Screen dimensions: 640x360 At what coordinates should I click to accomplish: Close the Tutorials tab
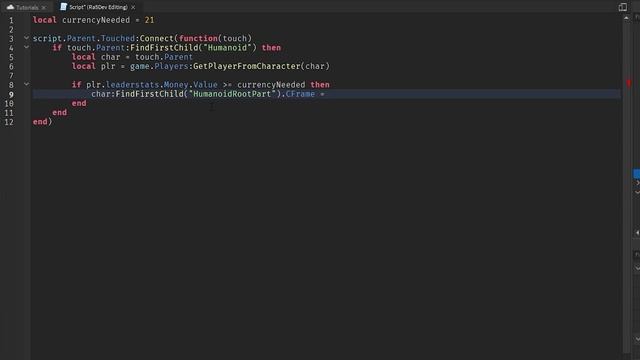(x=44, y=7)
